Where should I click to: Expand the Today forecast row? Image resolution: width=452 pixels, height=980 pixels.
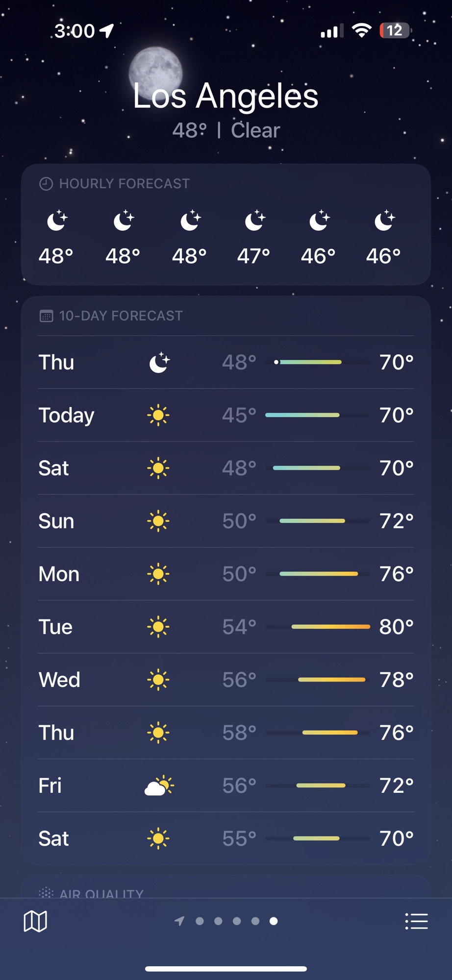(x=226, y=416)
